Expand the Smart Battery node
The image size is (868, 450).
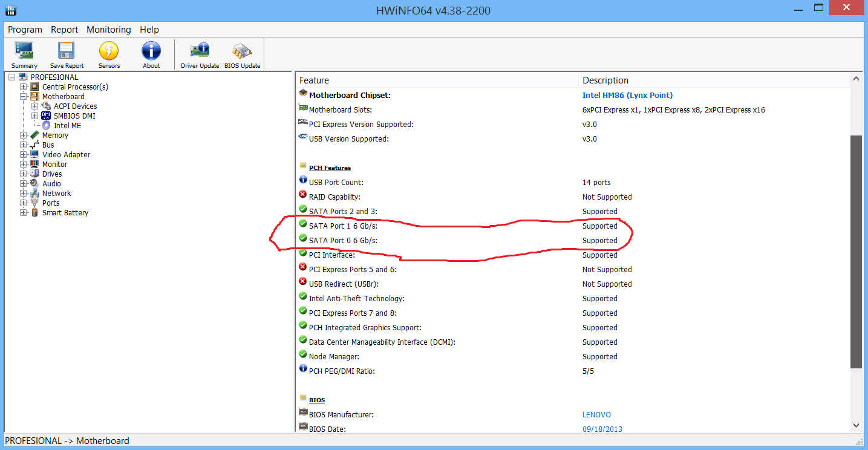click(24, 212)
